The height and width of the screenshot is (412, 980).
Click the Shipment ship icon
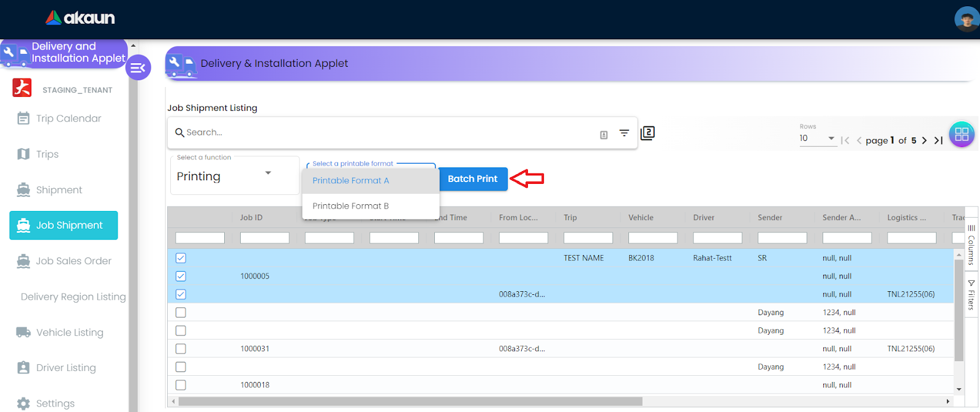coord(23,190)
